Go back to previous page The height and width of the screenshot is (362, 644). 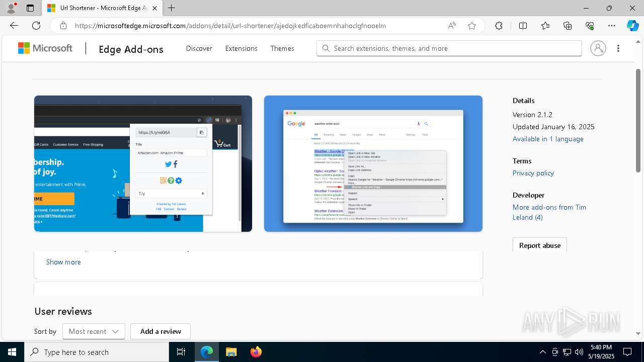(x=14, y=26)
